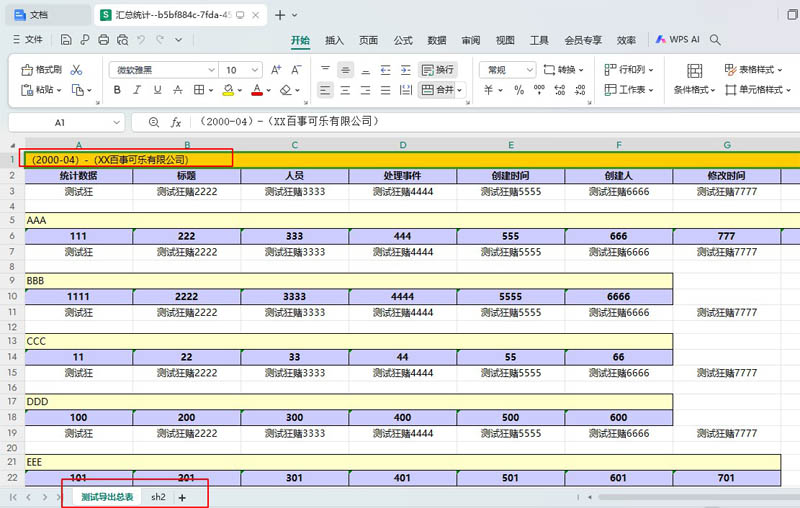Decrease font size with A- icon
Screen dimensions: 800x508
(296, 70)
